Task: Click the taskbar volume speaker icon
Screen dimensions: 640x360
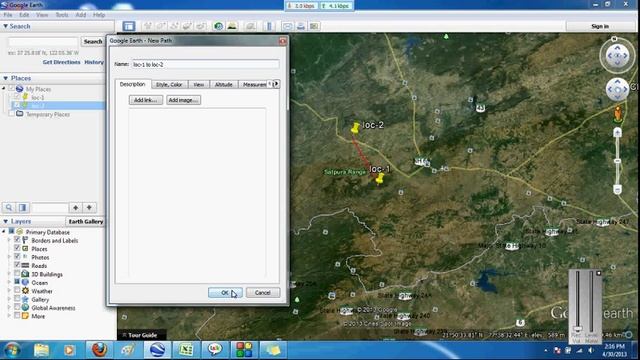Action: [x=591, y=350]
